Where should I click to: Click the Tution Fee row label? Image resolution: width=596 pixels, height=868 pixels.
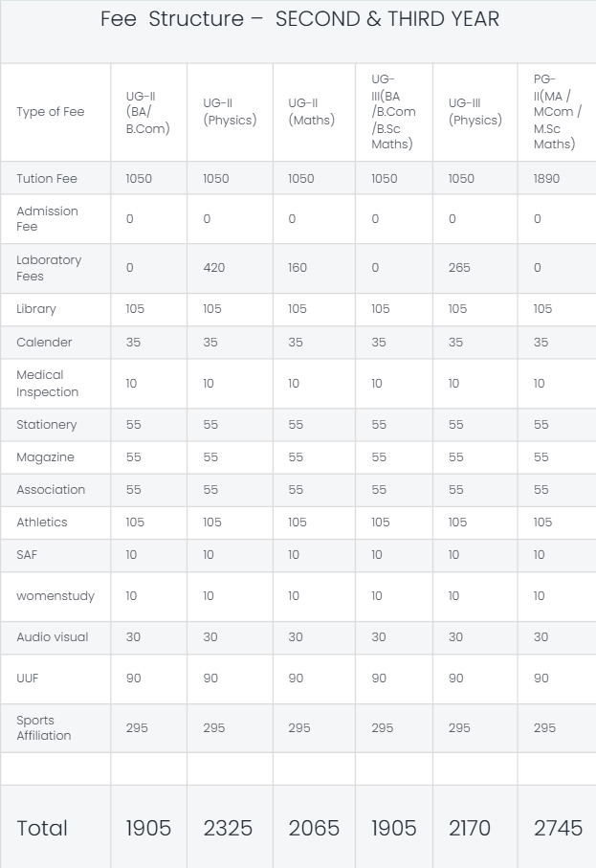(x=47, y=179)
